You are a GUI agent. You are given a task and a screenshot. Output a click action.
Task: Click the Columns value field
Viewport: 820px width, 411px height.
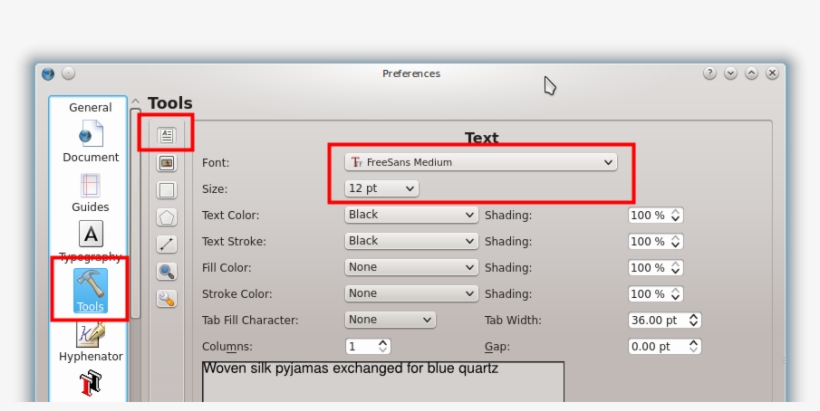pyautogui.click(x=368, y=346)
